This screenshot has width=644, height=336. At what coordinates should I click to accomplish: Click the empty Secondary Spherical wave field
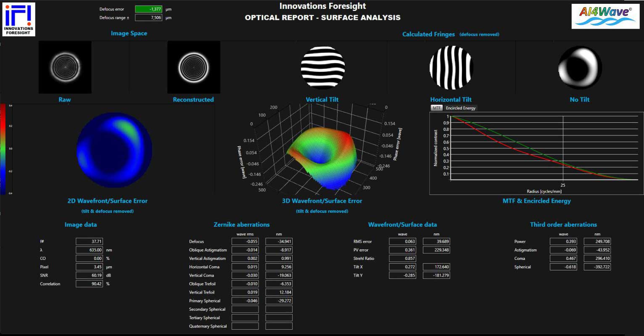245,309
